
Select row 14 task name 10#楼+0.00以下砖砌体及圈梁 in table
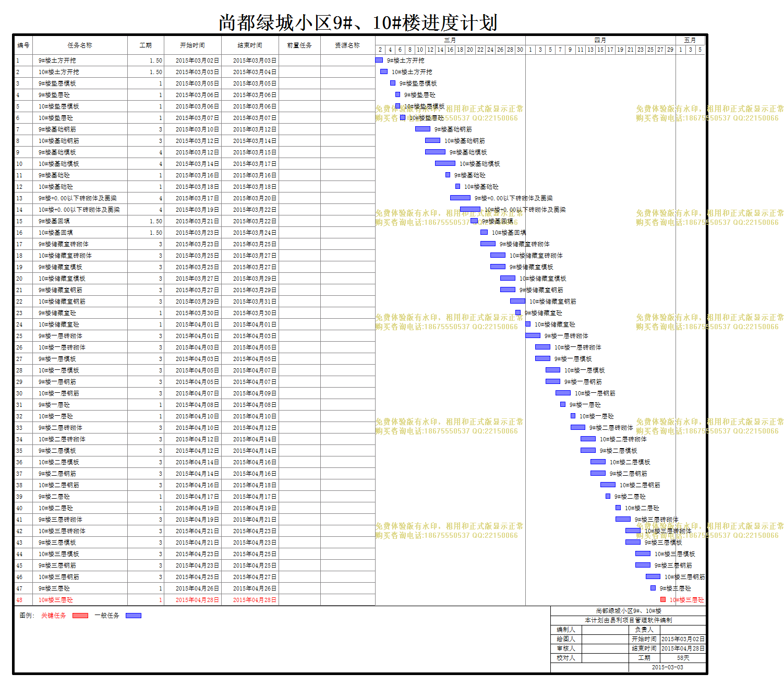(79, 210)
